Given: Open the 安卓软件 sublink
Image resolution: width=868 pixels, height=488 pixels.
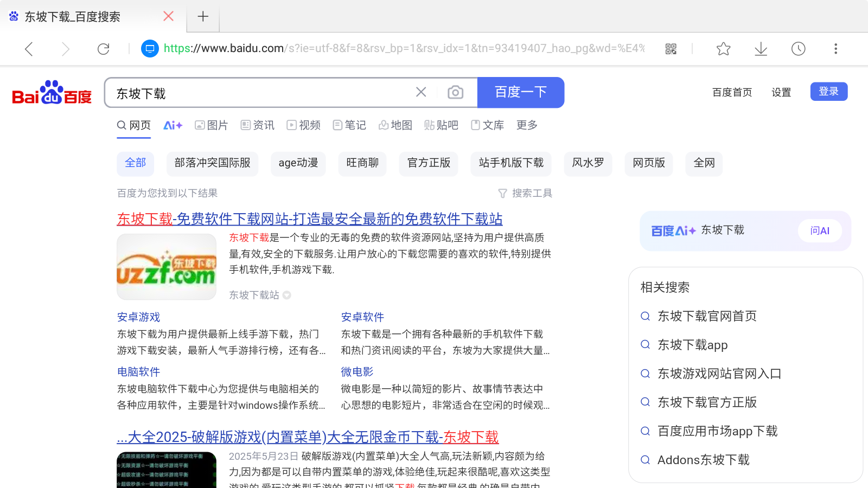Looking at the screenshot, I should tap(362, 317).
